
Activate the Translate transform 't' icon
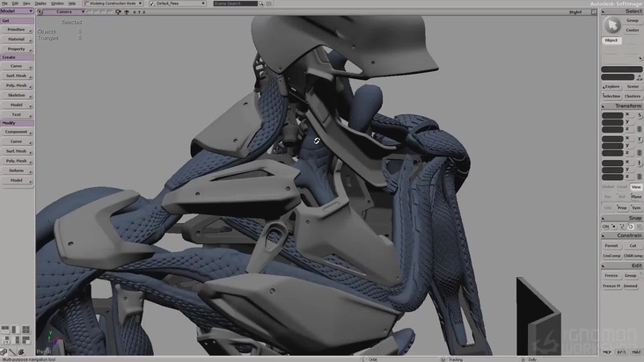(x=639, y=163)
